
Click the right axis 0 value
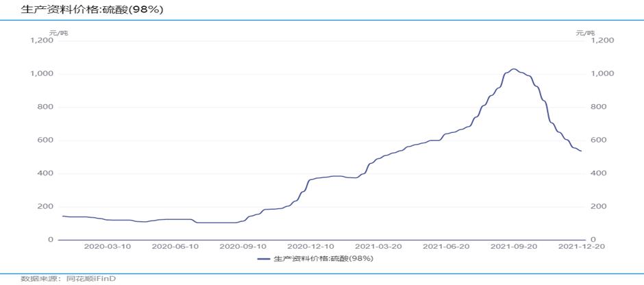(x=593, y=239)
